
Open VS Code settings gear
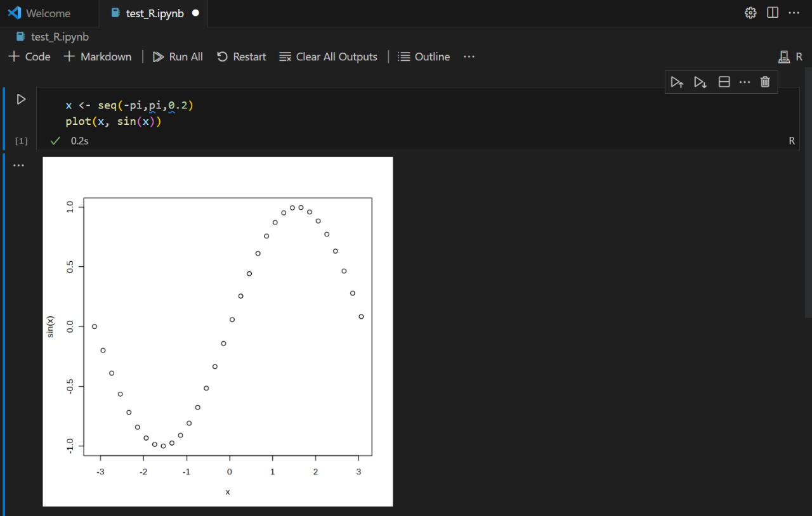point(750,13)
